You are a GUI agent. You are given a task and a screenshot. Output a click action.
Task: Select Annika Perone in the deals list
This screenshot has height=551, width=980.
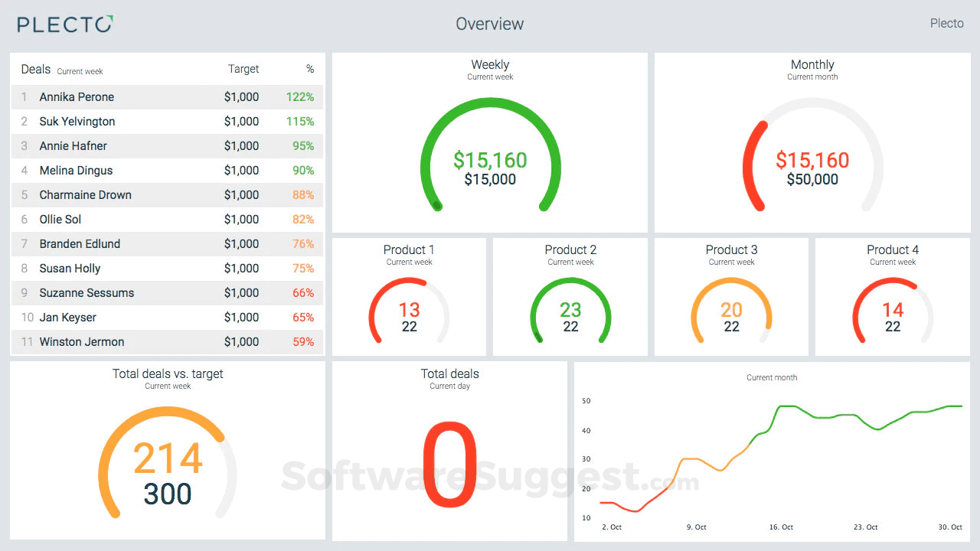tap(77, 96)
